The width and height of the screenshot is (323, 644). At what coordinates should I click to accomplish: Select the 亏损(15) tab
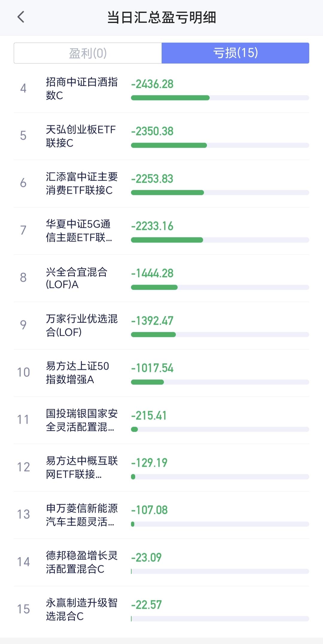click(235, 53)
